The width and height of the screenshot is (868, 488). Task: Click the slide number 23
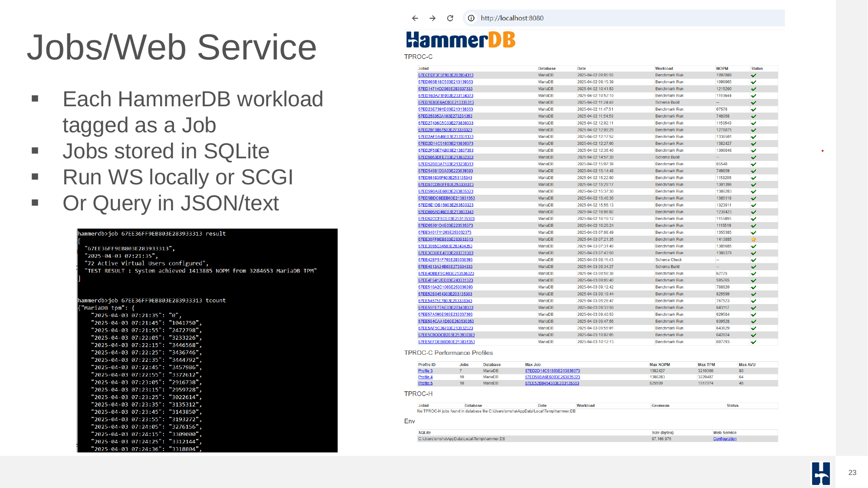[x=852, y=473]
